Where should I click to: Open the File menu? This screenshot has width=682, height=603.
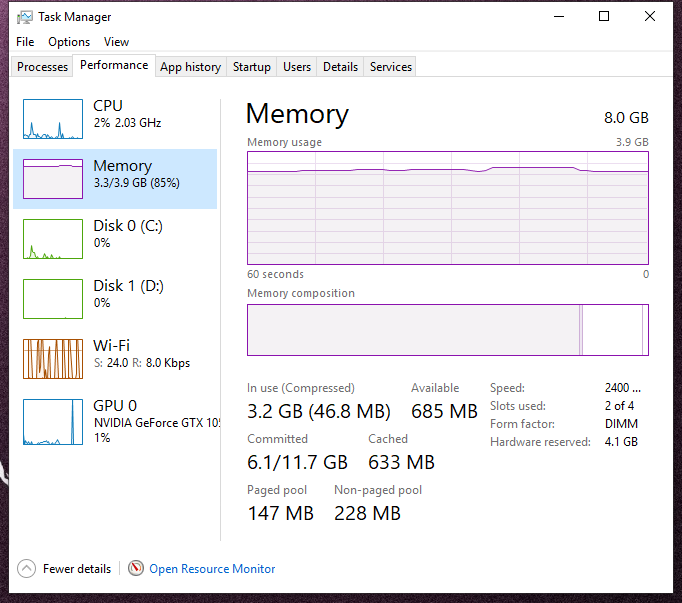(25, 42)
